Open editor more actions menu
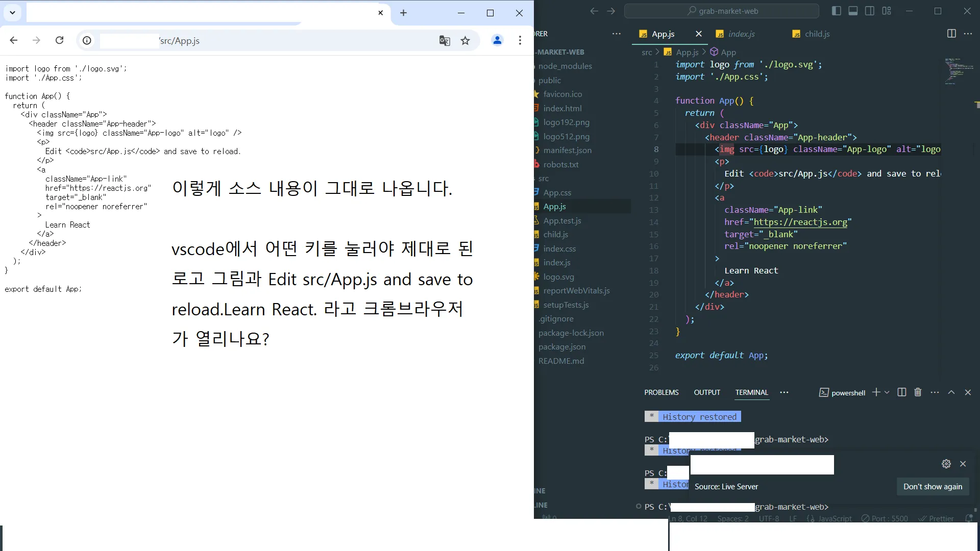Screen dimensions: 980x551 tap(968, 33)
